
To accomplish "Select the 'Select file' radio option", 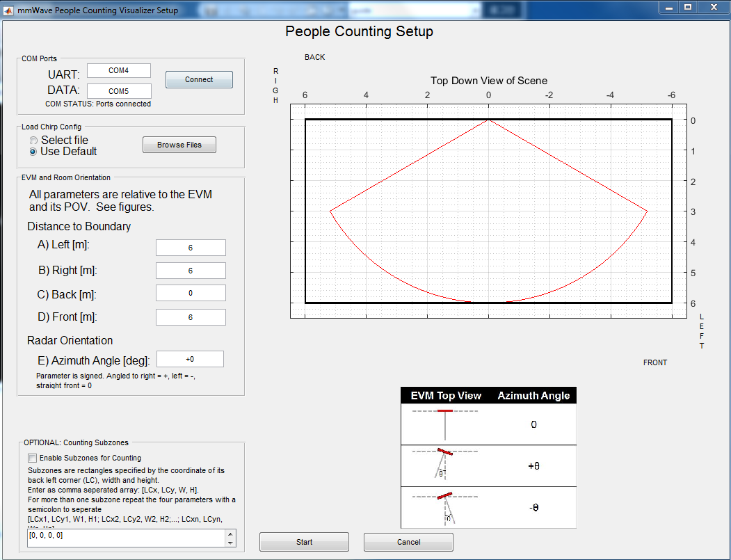I will point(33,140).
